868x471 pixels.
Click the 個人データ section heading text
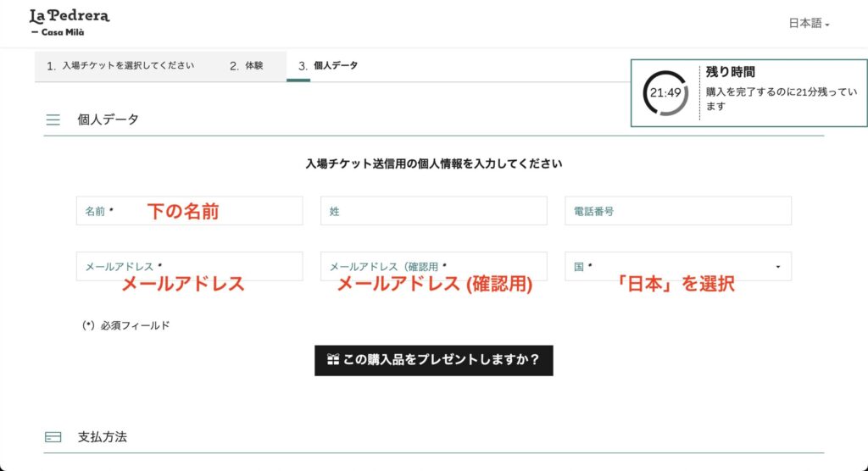(x=108, y=119)
